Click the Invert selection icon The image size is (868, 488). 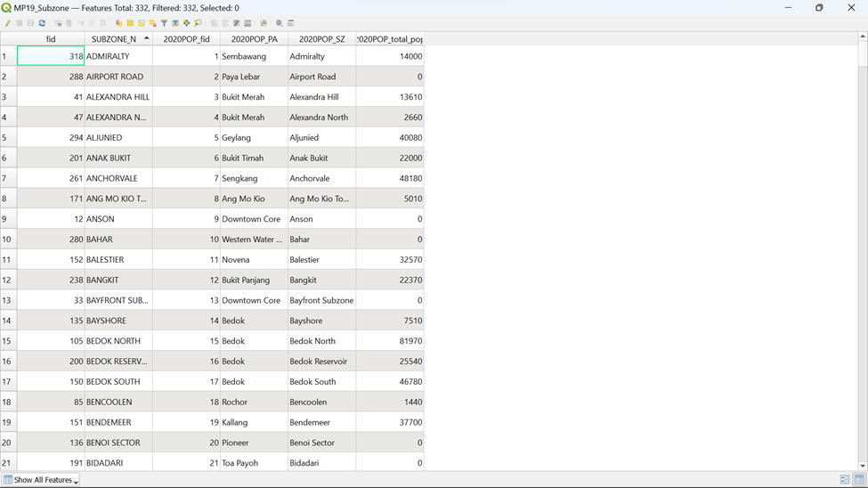[x=141, y=23]
